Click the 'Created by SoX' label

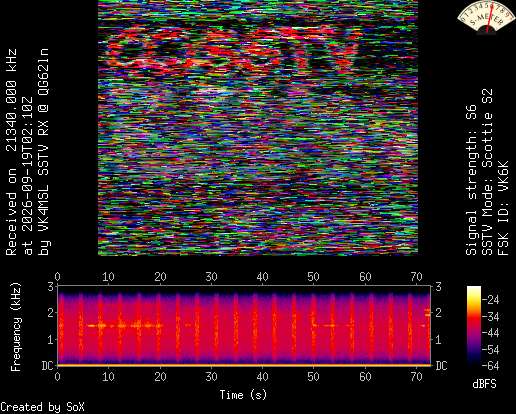click(42, 407)
